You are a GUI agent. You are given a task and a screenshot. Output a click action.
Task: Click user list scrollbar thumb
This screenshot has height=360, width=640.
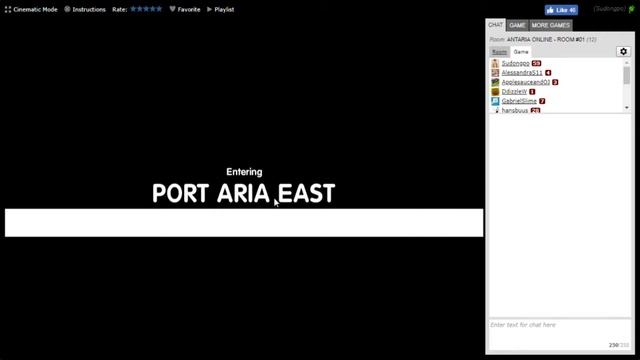point(627,76)
